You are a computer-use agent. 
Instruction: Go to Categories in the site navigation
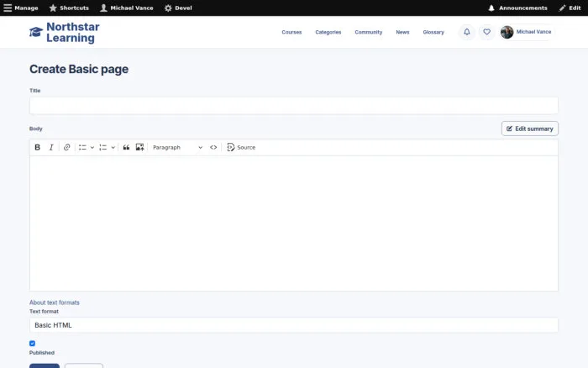(328, 32)
